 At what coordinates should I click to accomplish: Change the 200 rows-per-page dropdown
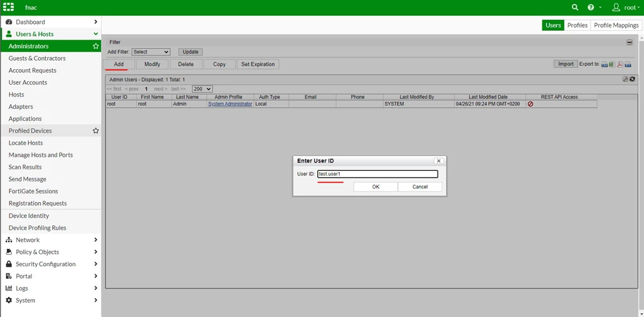(x=202, y=89)
